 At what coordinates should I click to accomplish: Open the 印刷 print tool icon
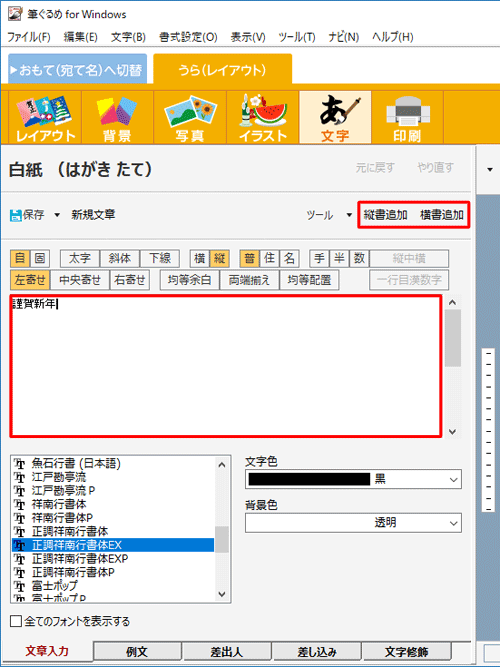click(408, 117)
